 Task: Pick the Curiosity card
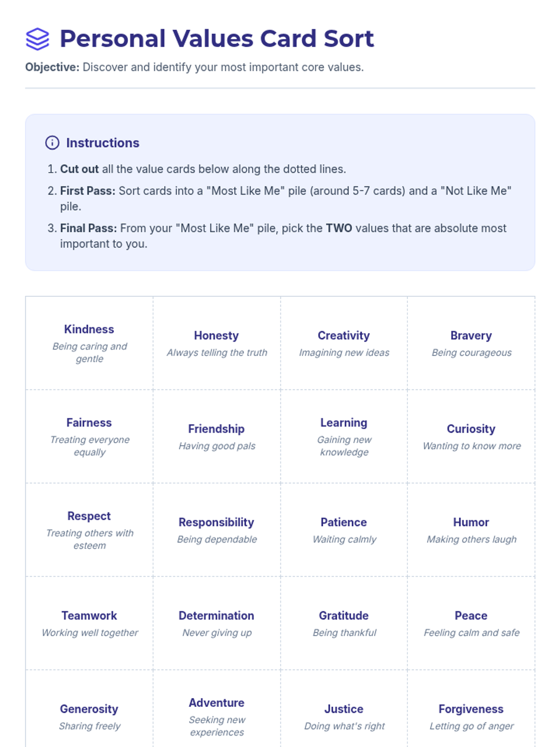pyautogui.click(x=471, y=437)
